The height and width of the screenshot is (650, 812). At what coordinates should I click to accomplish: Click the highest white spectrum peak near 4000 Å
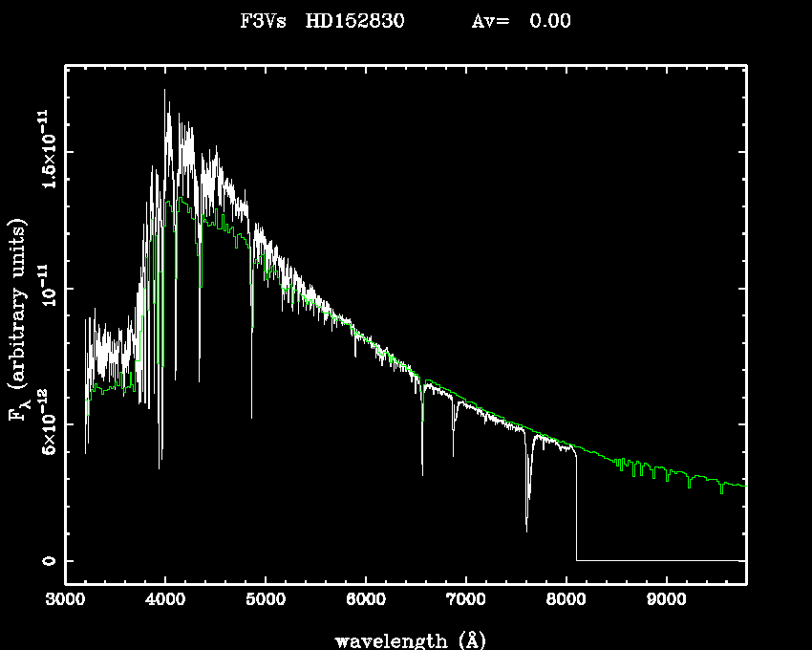click(x=165, y=93)
